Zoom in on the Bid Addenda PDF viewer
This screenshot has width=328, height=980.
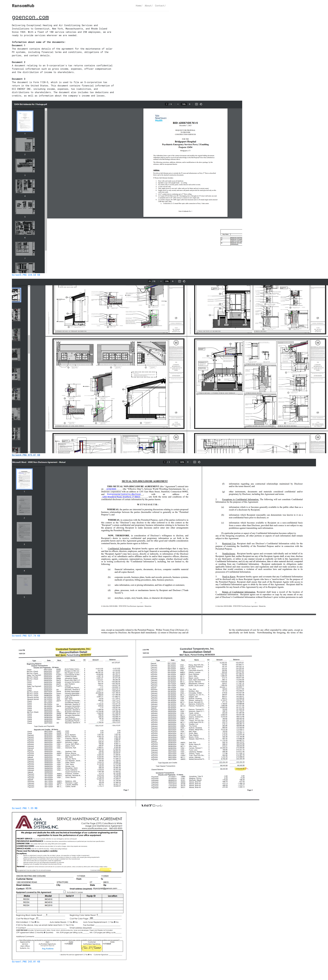click(x=190, y=104)
